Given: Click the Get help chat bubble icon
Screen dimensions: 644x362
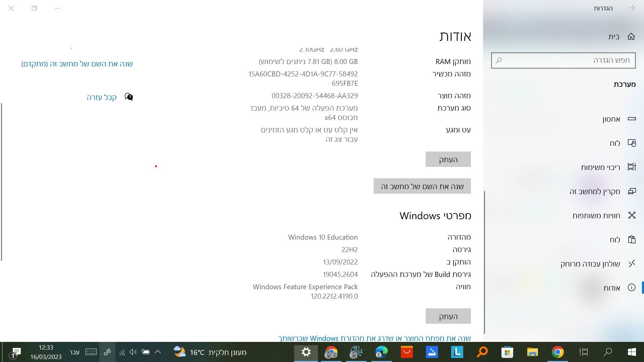Looking at the screenshot, I should click(x=128, y=97).
